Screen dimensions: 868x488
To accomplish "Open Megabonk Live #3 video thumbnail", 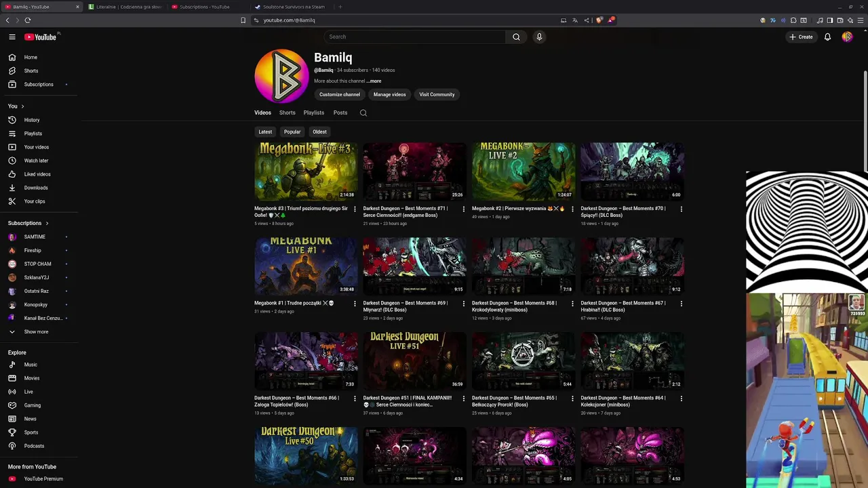I will (306, 171).
